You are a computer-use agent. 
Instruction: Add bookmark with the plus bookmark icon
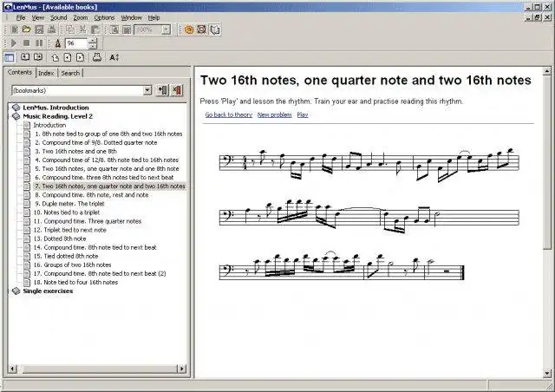[x=162, y=90]
